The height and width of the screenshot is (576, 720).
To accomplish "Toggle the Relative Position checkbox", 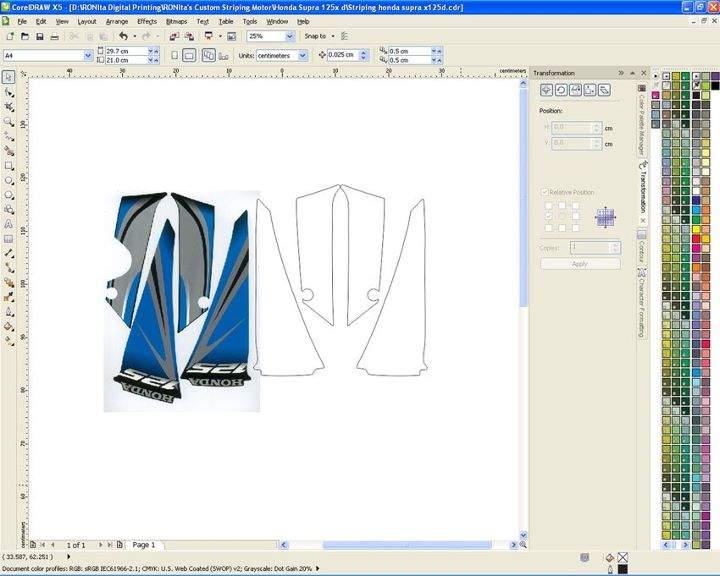I will point(545,192).
